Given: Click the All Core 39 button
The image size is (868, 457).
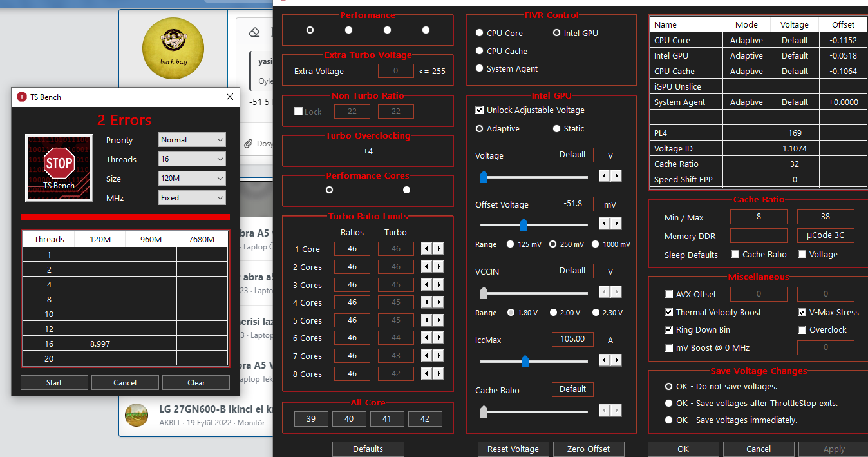Looking at the screenshot, I should pos(311,419).
